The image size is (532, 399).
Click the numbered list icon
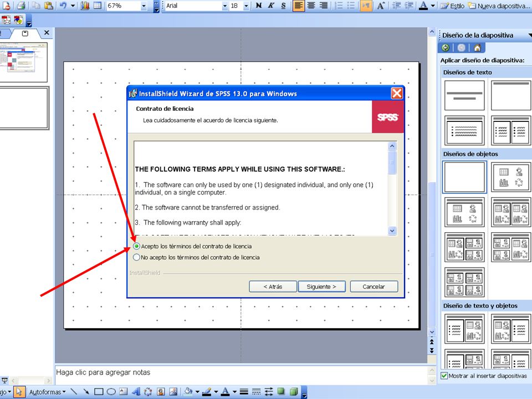click(x=339, y=6)
